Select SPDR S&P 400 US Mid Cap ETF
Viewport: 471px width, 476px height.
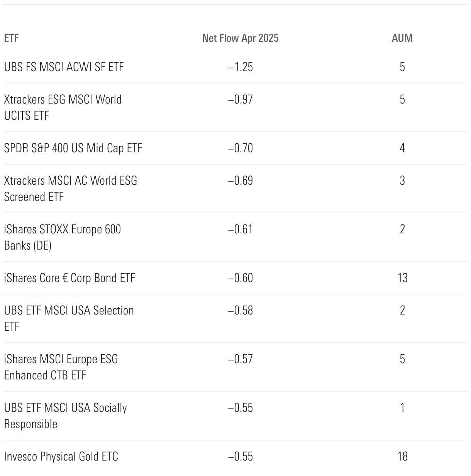(x=73, y=148)
